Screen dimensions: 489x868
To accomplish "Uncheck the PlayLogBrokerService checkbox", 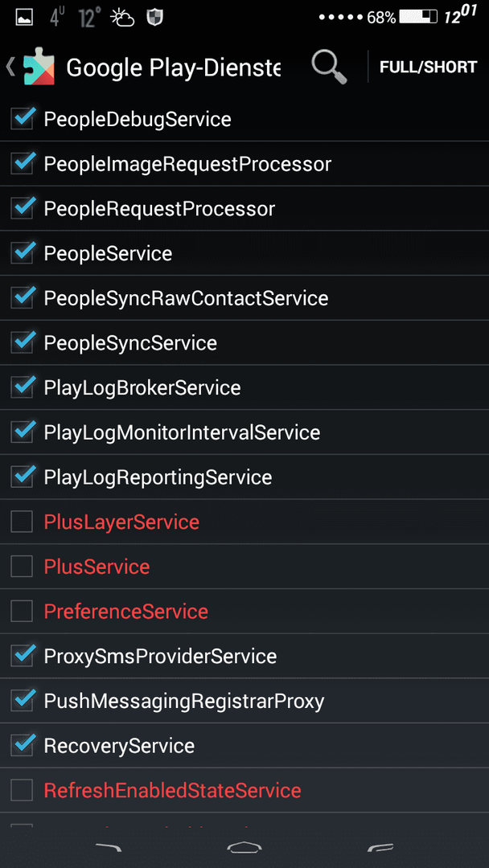I will 23,387.
